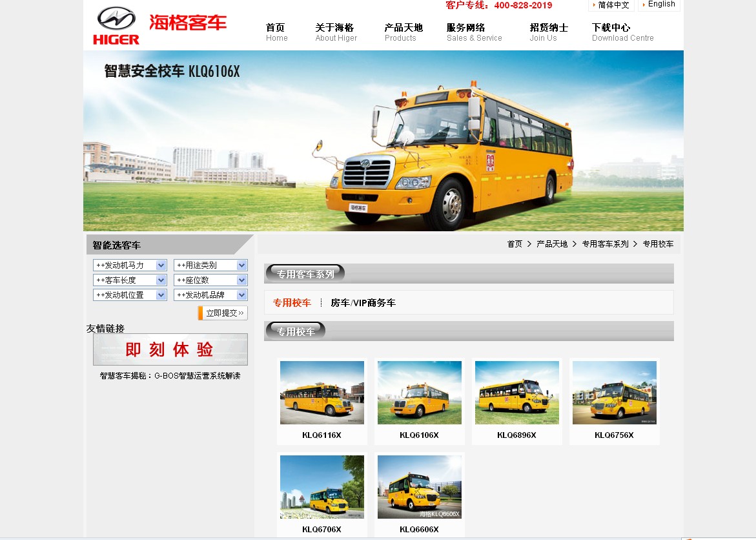Switch language to 简体中文
Image resolution: width=756 pixels, height=540 pixels.
click(612, 5)
